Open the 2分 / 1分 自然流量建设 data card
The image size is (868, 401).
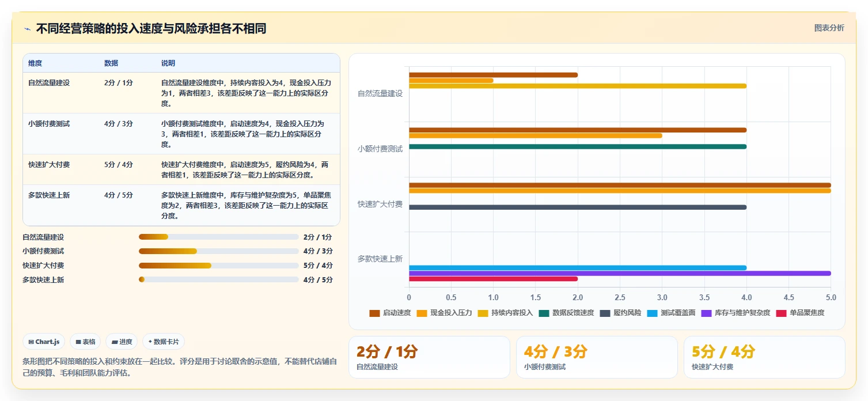(429, 357)
